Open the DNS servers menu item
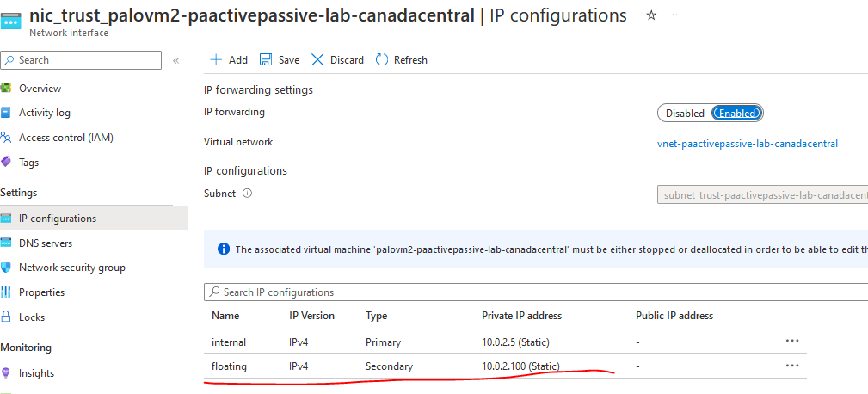 [x=46, y=243]
